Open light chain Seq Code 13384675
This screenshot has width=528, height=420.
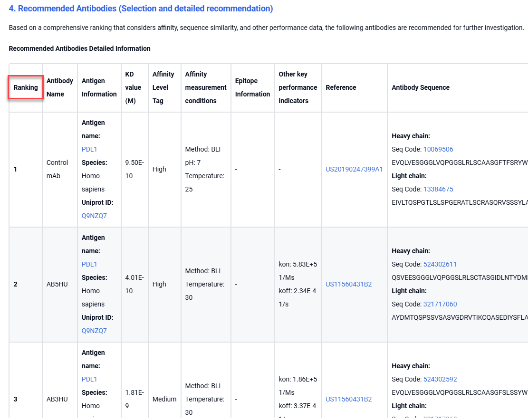click(x=438, y=189)
